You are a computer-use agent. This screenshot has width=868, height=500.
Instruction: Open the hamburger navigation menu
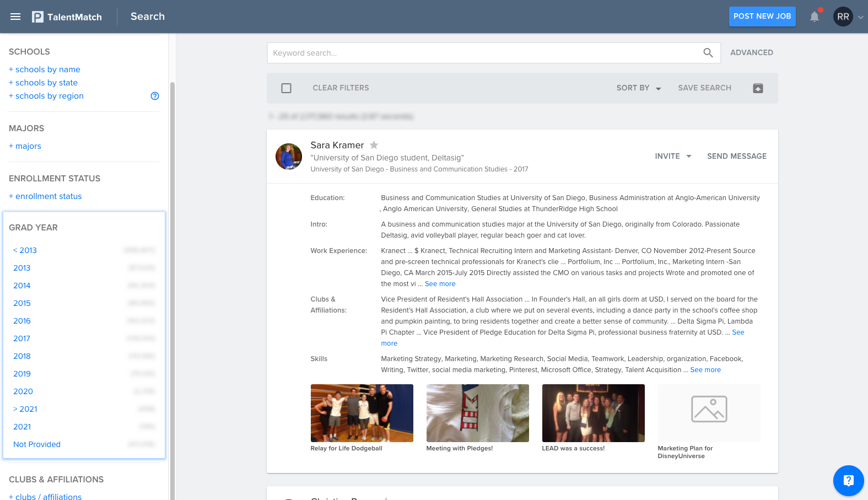[x=15, y=17]
